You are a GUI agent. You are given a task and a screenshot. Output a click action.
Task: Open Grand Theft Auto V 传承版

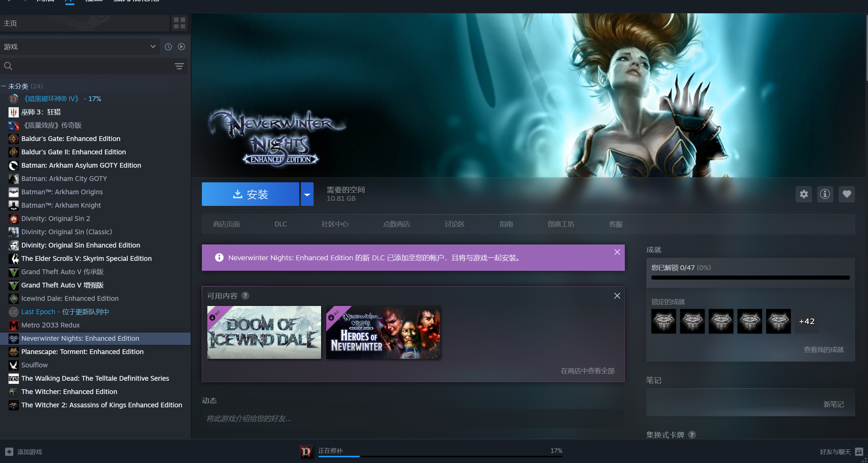(x=95, y=272)
